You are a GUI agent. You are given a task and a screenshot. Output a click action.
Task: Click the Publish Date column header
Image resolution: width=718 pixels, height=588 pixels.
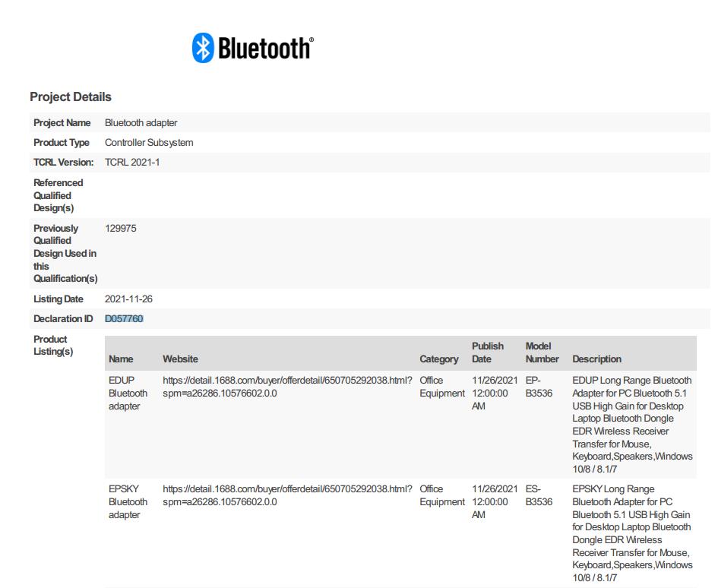point(487,352)
